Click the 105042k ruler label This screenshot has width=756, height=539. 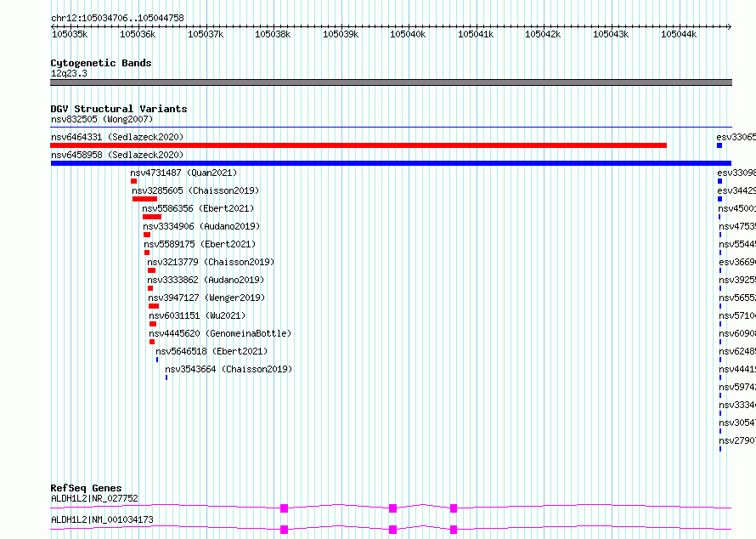point(543,34)
